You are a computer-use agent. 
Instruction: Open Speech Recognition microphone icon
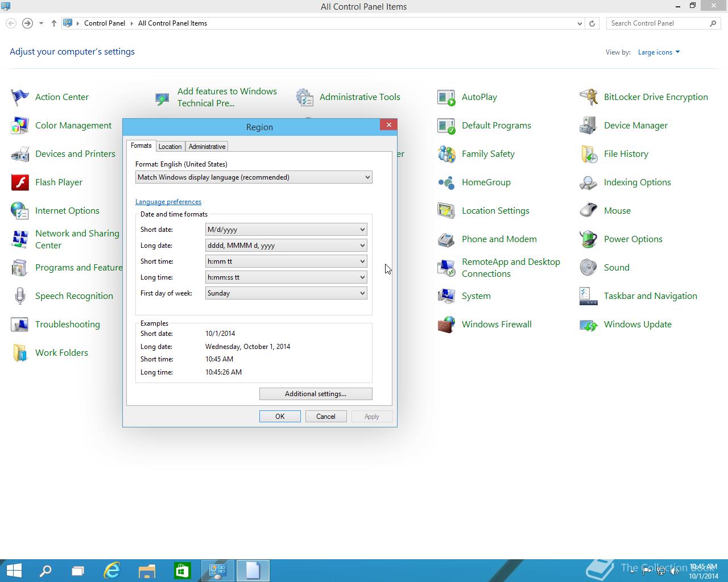[20, 296]
